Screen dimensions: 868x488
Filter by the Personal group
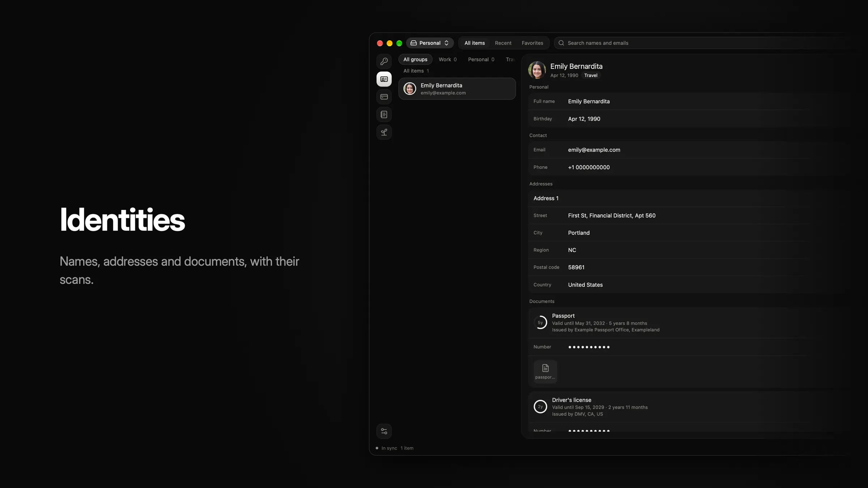481,60
